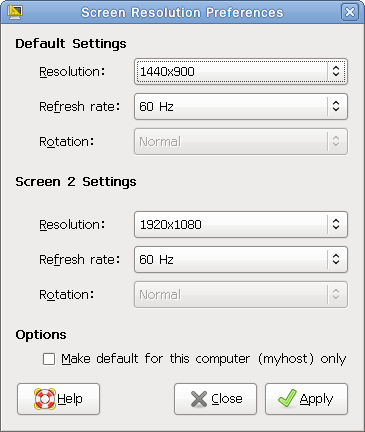Open Screen 2 Refresh rate 60 Hz dropdown

click(241, 259)
